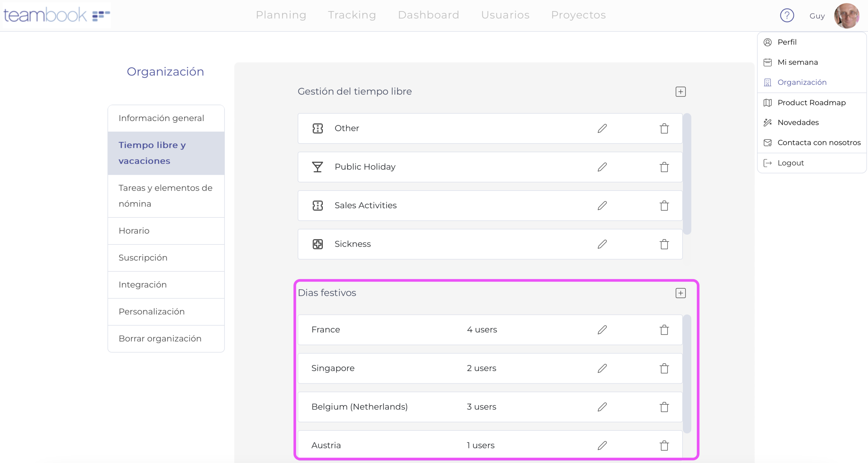
Task: Edit the France holiday calendar
Action: click(602, 330)
